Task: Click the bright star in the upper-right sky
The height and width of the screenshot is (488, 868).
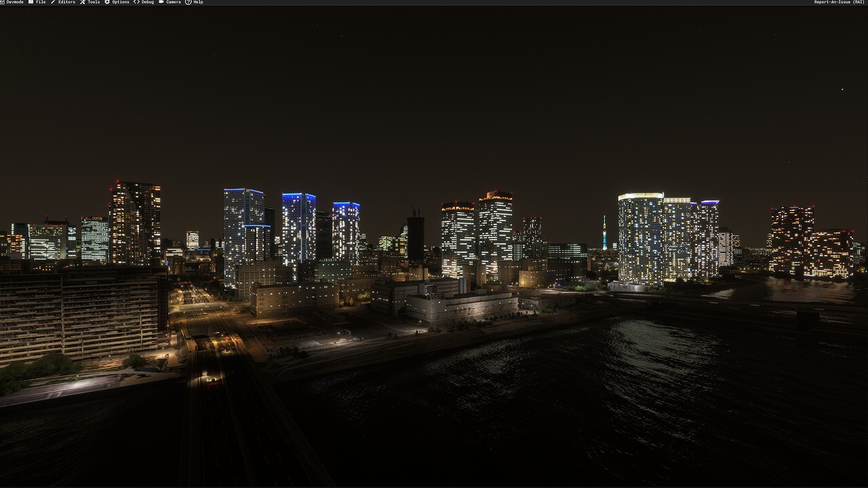Action: pyautogui.click(x=843, y=89)
